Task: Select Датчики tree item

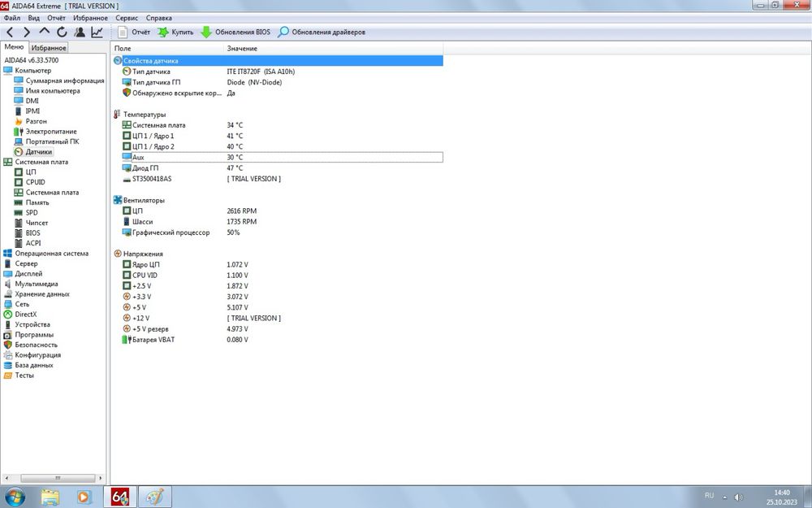Action: [33, 152]
